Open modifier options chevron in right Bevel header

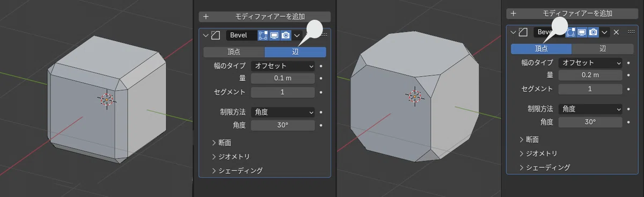[604, 32]
